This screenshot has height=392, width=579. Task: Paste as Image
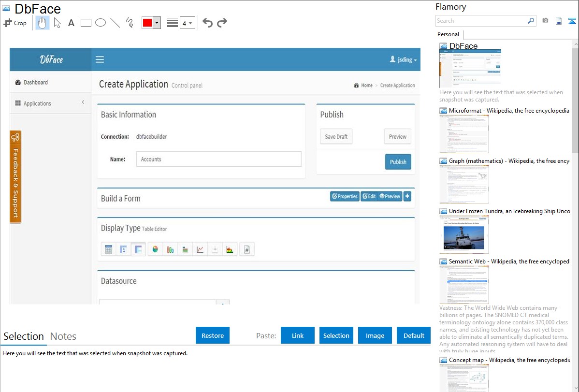375,335
